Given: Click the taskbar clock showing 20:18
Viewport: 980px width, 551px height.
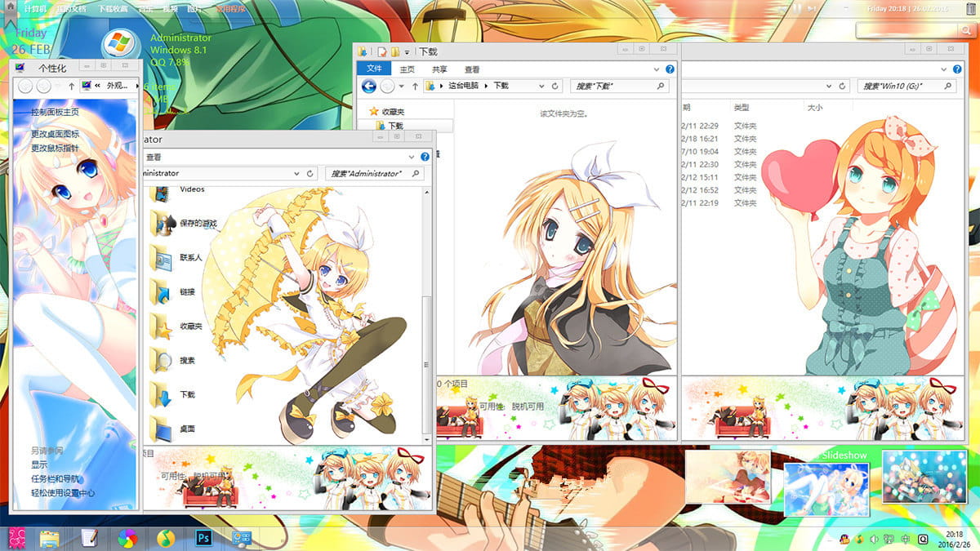Looking at the screenshot, I should 956,539.
